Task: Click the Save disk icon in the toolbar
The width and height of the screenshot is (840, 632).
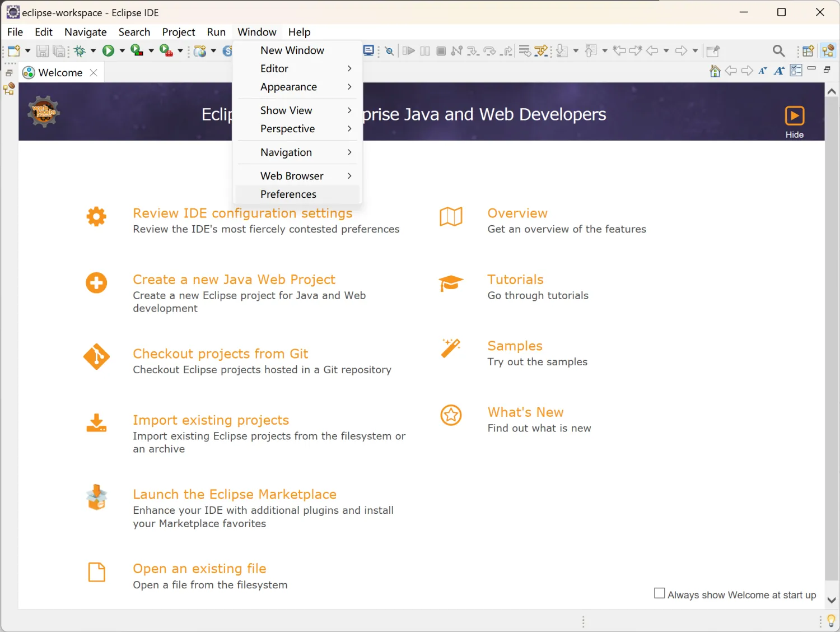Action: [42, 51]
